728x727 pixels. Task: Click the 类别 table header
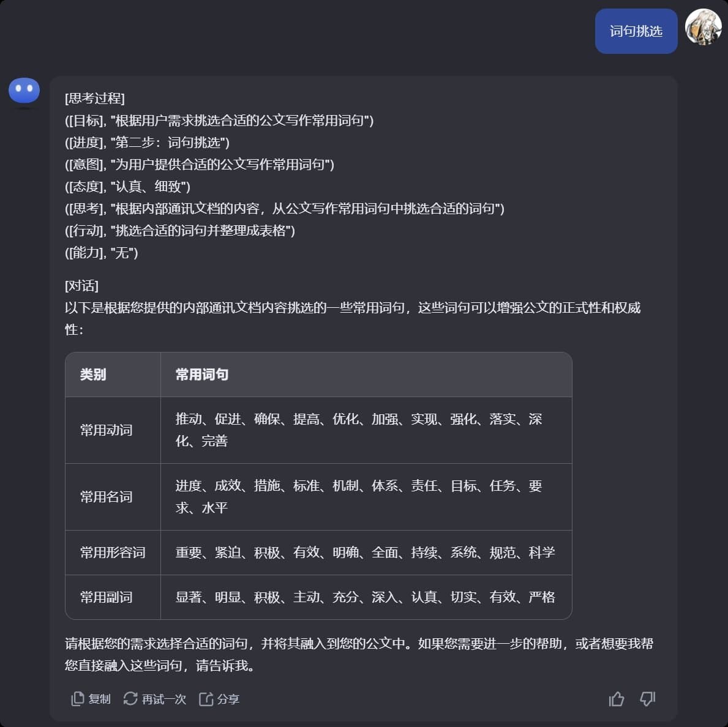[92, 375]
